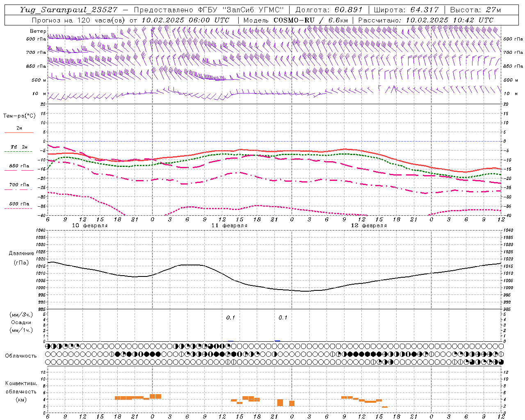The height and width of the screenshot is (420, 525).
Task: Click the 10 м wind level label on left
Action: tap(39, 94)
